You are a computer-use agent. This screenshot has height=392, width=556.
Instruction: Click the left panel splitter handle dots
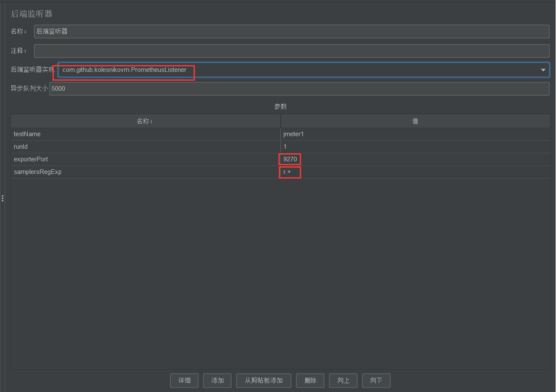click(x=3, y=198)
